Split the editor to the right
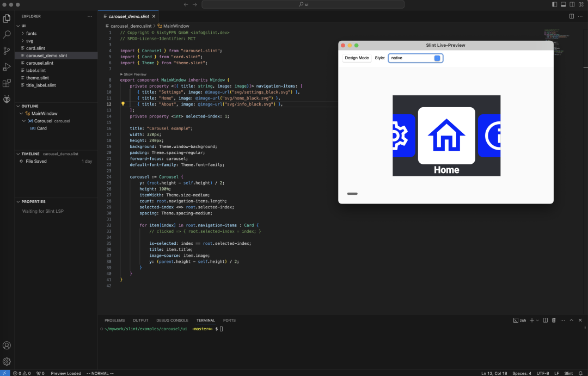588x376 pixels. pyautogui.click(x=572, y=16)
